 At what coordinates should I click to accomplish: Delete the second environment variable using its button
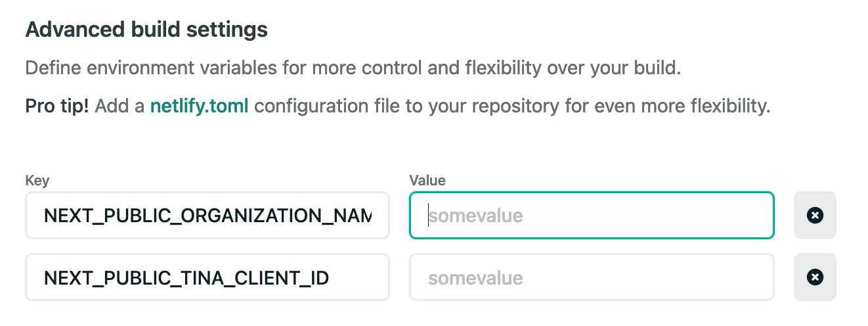(x=815, y=277)
